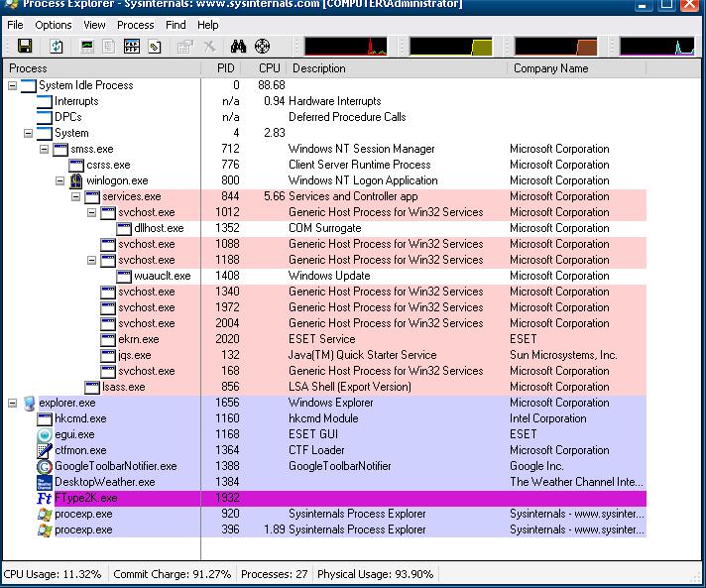Click the procexp.exe icon for PID 396
This screenshot has height=588, width=706.
tap(44, 529)
